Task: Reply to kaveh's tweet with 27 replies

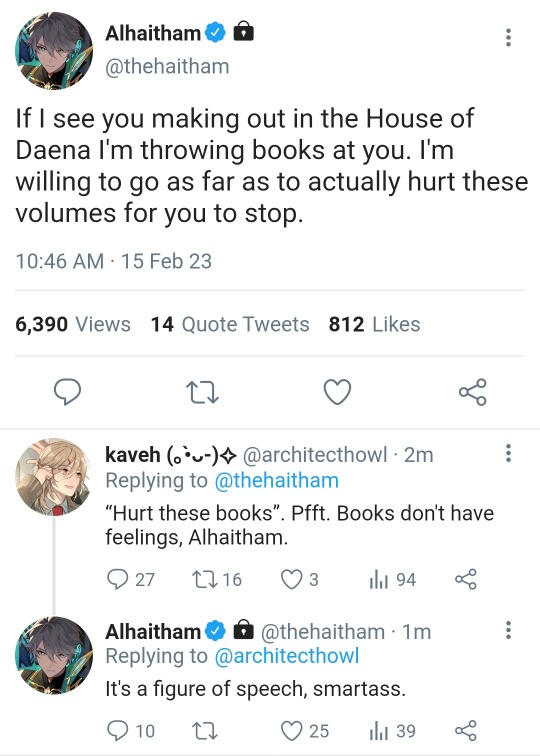Action: (x=130, y=580)
